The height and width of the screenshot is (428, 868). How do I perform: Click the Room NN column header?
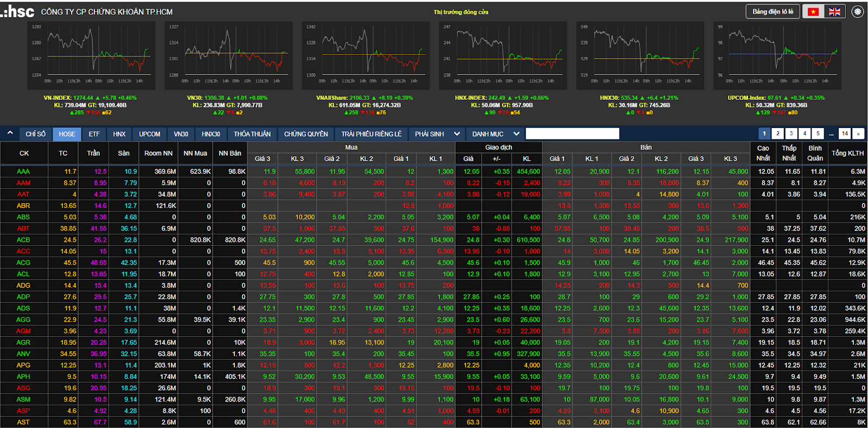click(158, 154)
